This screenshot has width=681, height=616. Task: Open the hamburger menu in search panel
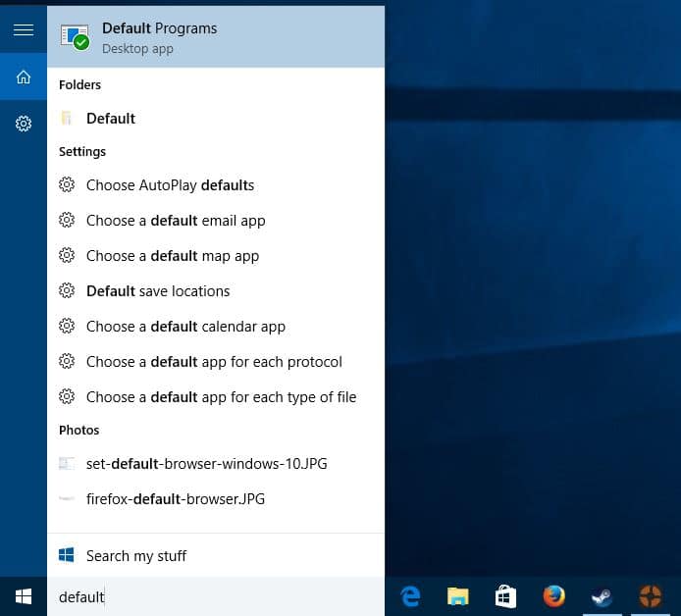tap(24, 29)
